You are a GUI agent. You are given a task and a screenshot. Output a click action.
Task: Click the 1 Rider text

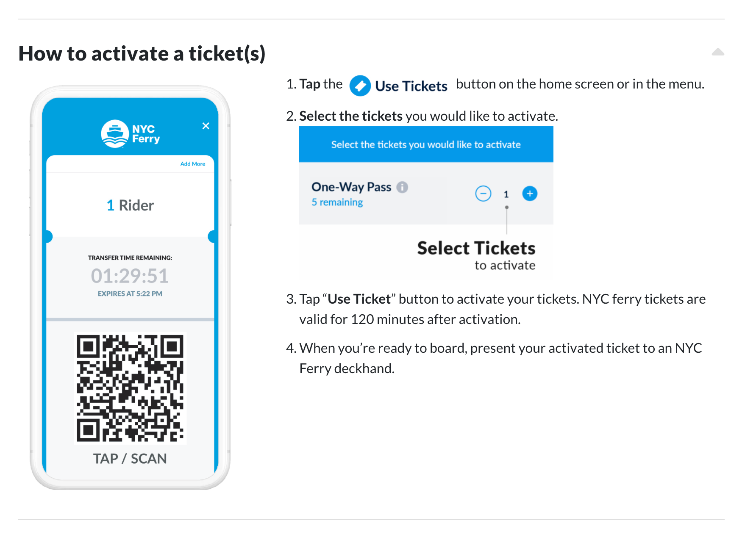point(130,205)
